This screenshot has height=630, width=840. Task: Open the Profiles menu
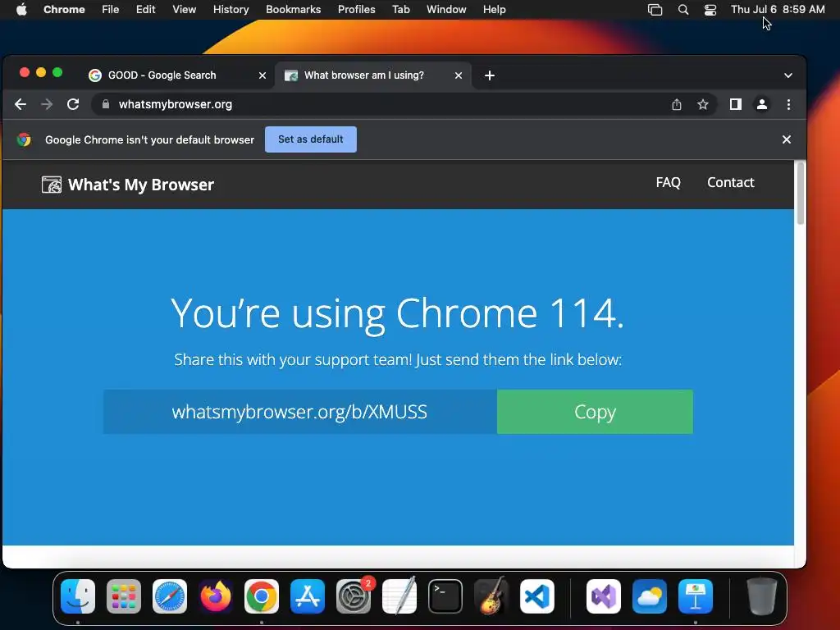[x=356, y=10]
